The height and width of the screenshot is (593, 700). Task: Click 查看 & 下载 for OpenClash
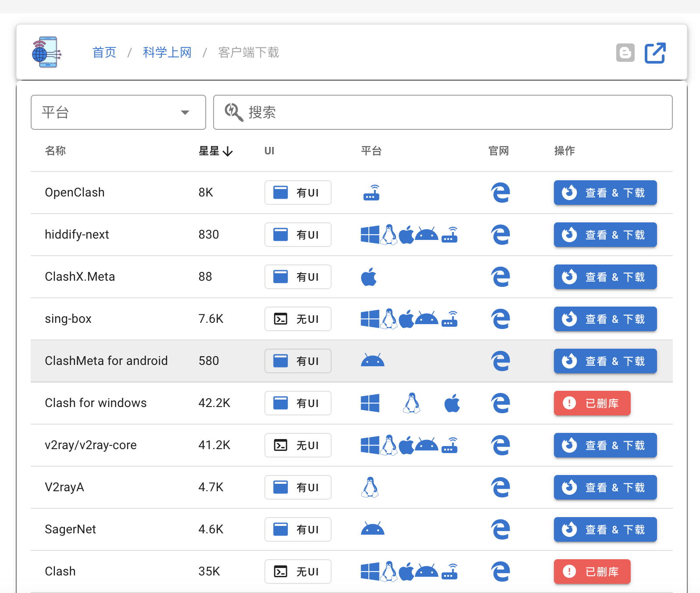(x=605, y=193)
